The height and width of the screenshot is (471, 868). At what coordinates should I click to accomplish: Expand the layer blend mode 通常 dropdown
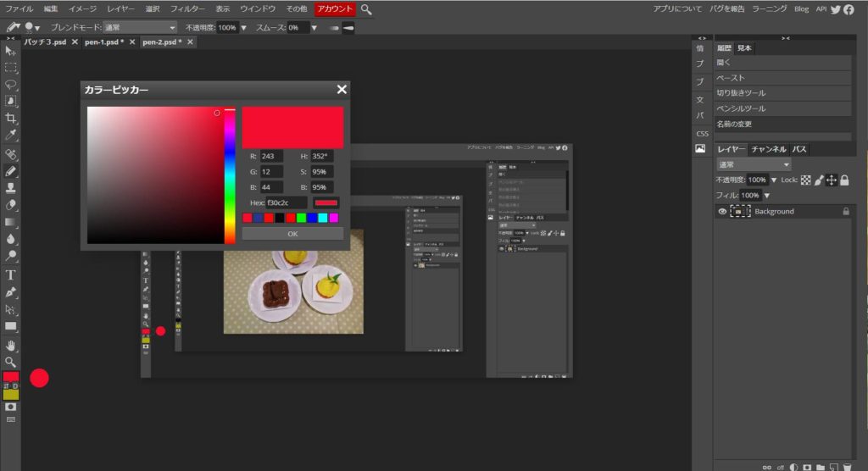(754, 164)
